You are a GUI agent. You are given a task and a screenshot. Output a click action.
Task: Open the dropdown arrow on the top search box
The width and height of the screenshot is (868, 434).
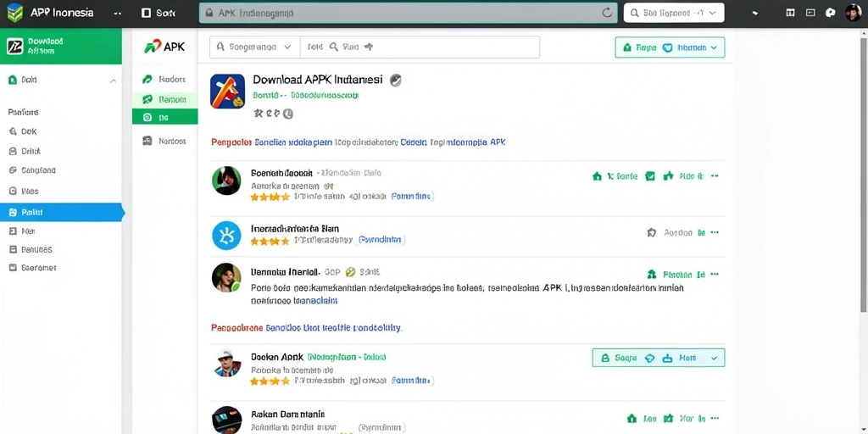pyautogui.click(x=712, y=12)
